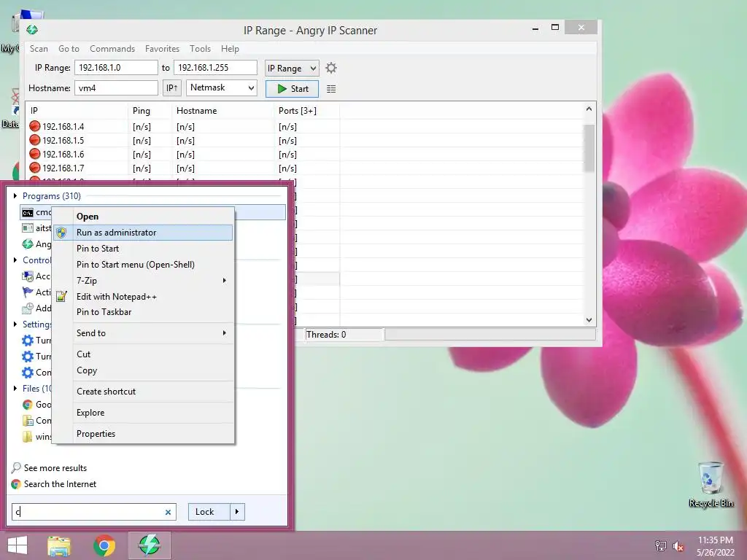Viewport: 747px width, 560px height.
Task: Expand the 7-Zip submenu
Action: point(225,281)
